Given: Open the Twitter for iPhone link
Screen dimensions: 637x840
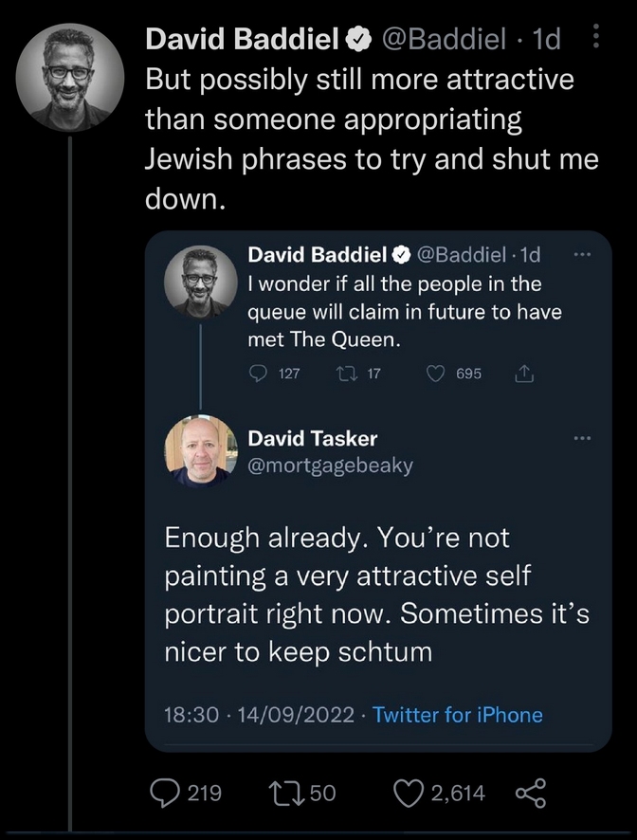Looking at the screenshot, I should pyautogui.click(x=458, y=715).
